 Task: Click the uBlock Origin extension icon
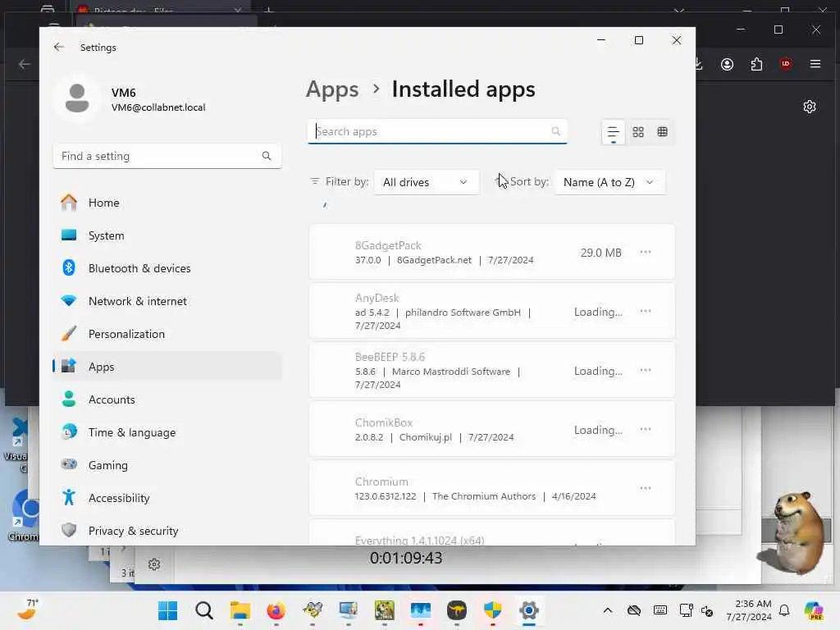(x=786, y=64)
